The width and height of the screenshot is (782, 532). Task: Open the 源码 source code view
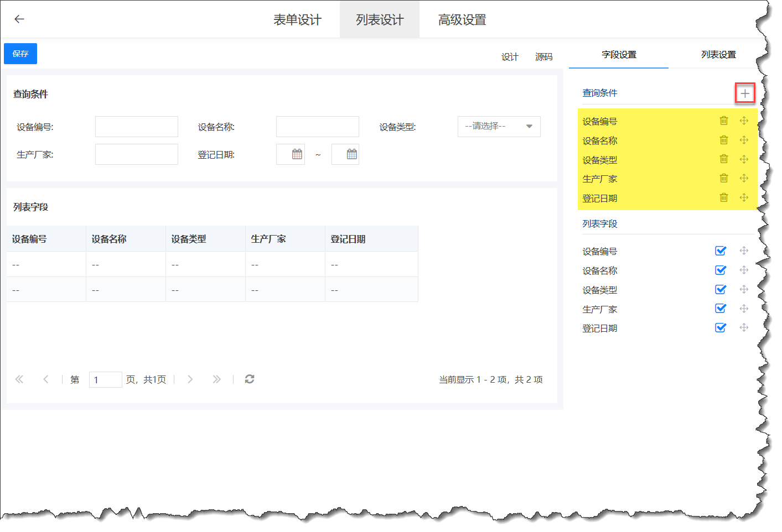click(543, 56)
